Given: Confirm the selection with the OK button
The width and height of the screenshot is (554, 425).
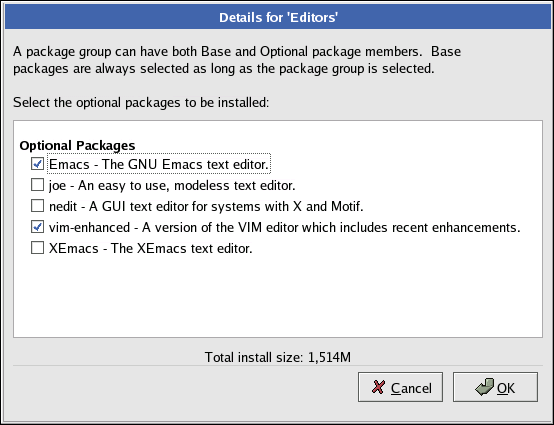Looking at the screenshot, I should click(x=495, y=387).
